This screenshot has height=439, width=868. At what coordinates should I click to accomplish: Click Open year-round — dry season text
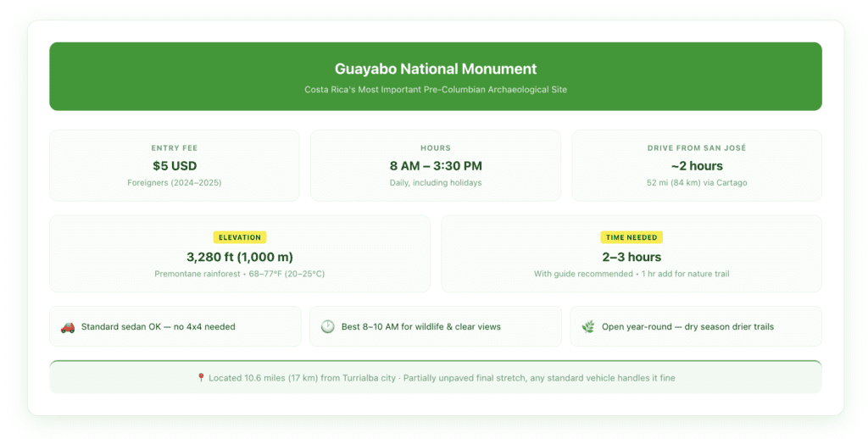tap(688, 326)
